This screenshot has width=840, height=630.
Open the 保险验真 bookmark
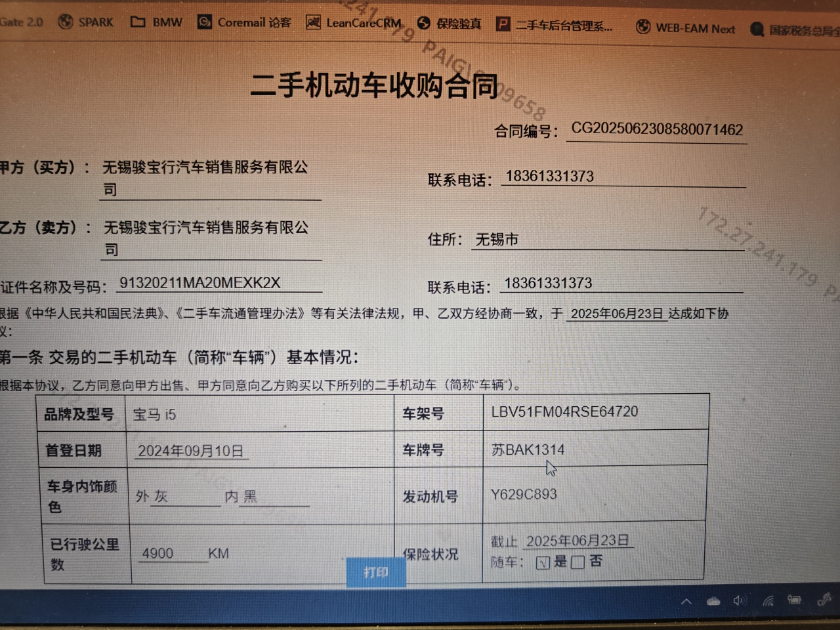(x=450, y=24)
